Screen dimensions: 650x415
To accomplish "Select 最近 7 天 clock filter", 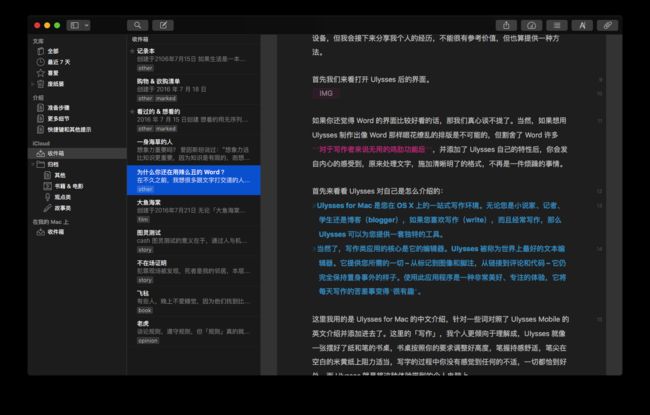I will click(77, 62).
